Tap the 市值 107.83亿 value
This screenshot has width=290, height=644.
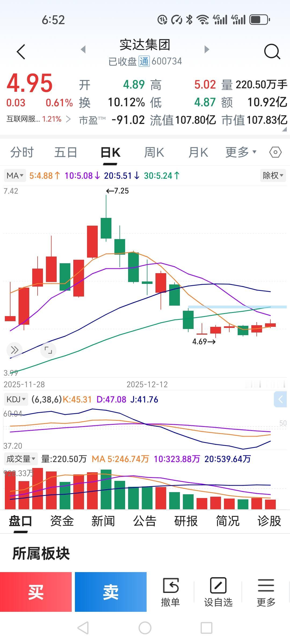267,120
